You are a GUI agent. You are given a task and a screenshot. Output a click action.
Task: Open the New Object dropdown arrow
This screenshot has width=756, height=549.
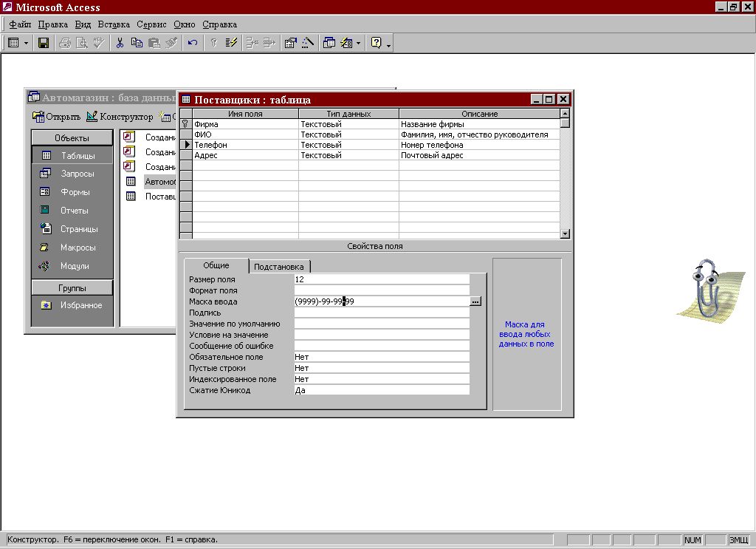coord(358,44)
